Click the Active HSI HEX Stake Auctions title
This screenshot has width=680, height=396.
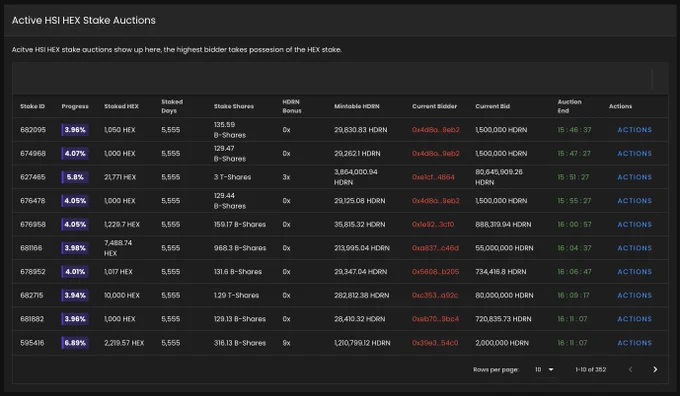coord(84,20)
